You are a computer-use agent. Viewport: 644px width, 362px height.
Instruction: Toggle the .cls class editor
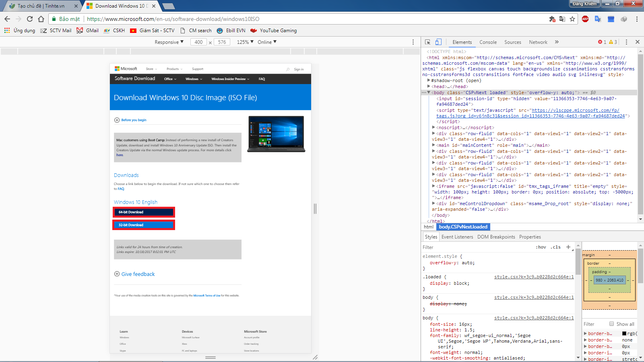(556, 247)
